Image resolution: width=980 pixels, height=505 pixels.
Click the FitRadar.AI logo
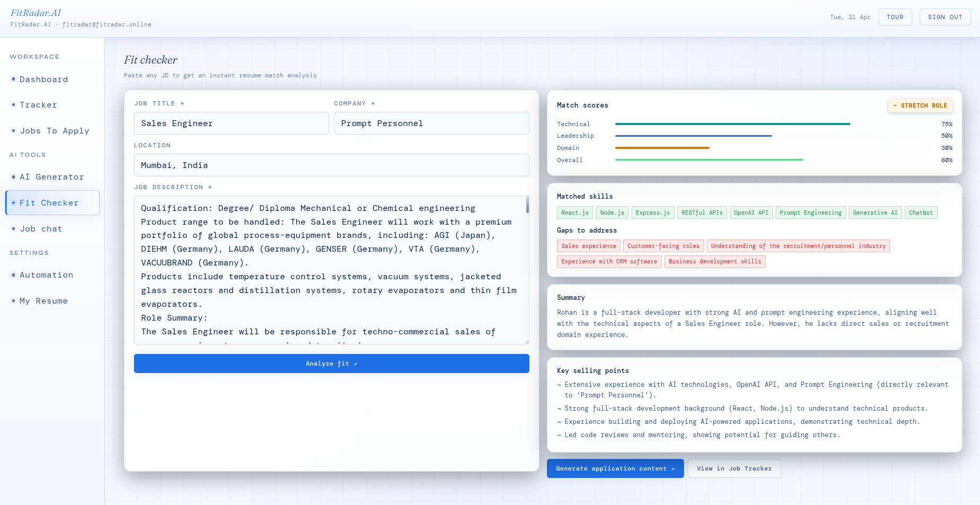coord(36,13)
